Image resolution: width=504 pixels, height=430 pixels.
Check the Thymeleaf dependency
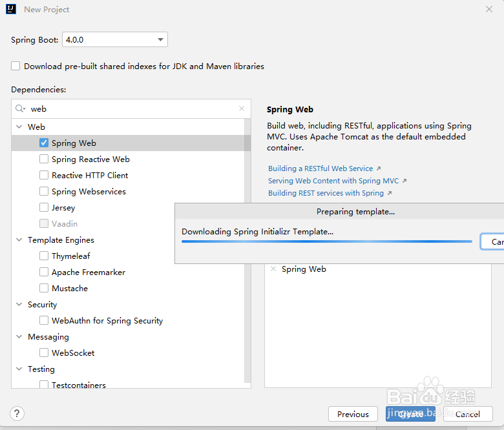coord(44,256)
